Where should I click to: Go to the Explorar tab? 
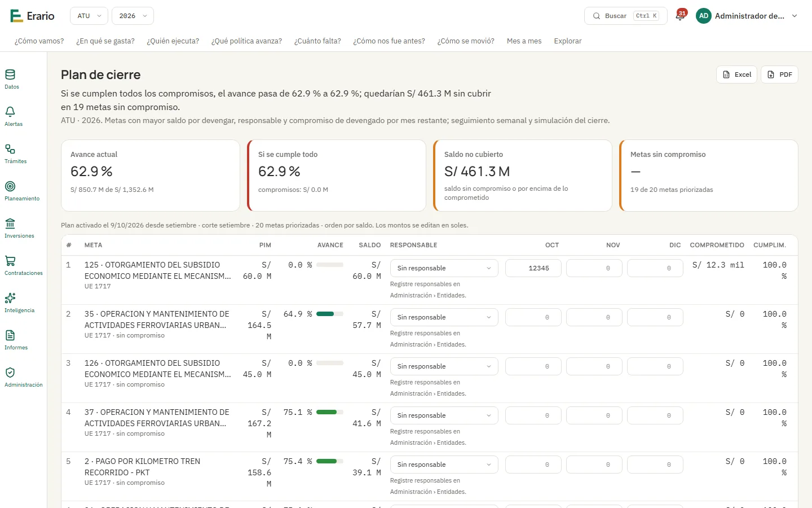(568, 41)
